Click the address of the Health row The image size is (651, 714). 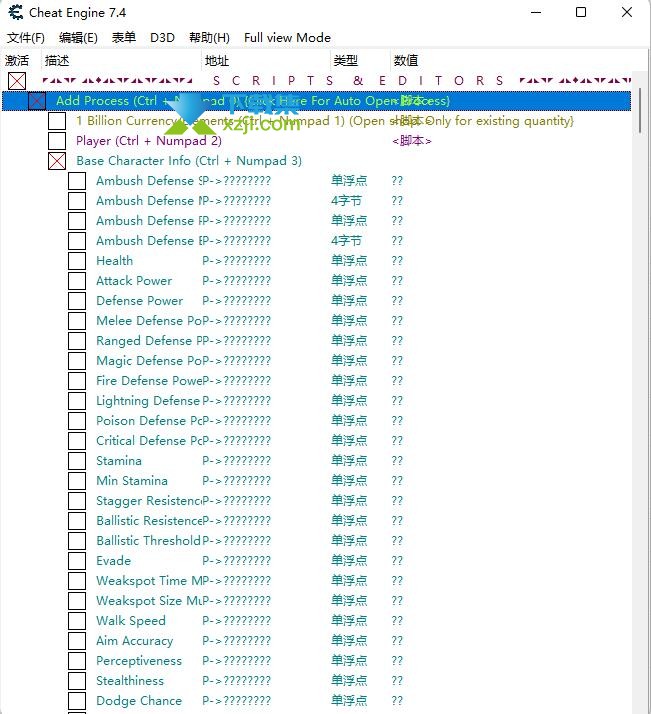(x=237, y=261)
